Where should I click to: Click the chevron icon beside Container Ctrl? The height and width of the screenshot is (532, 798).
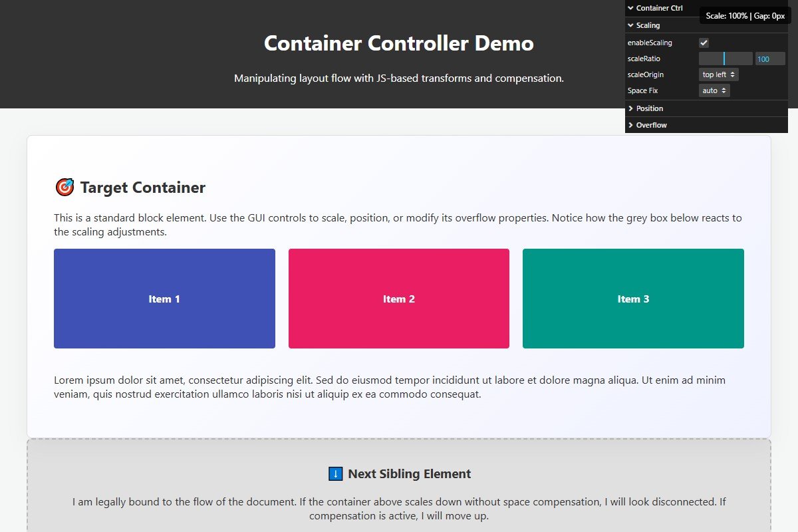[x=630, y=8]
